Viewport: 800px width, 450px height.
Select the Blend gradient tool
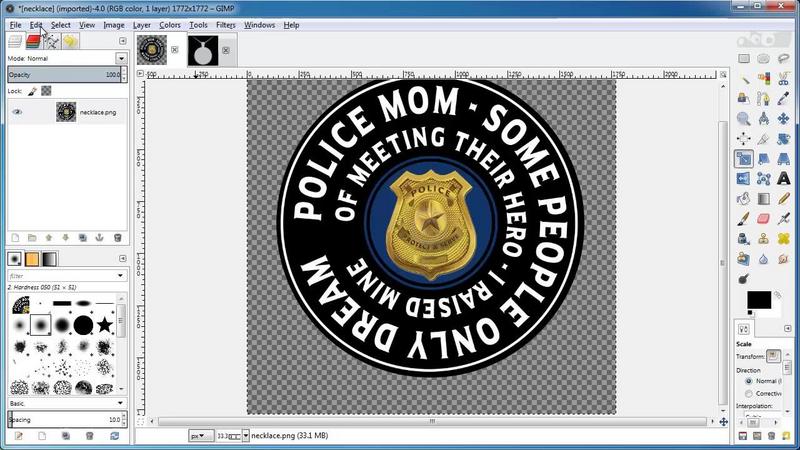coord(763,198)
